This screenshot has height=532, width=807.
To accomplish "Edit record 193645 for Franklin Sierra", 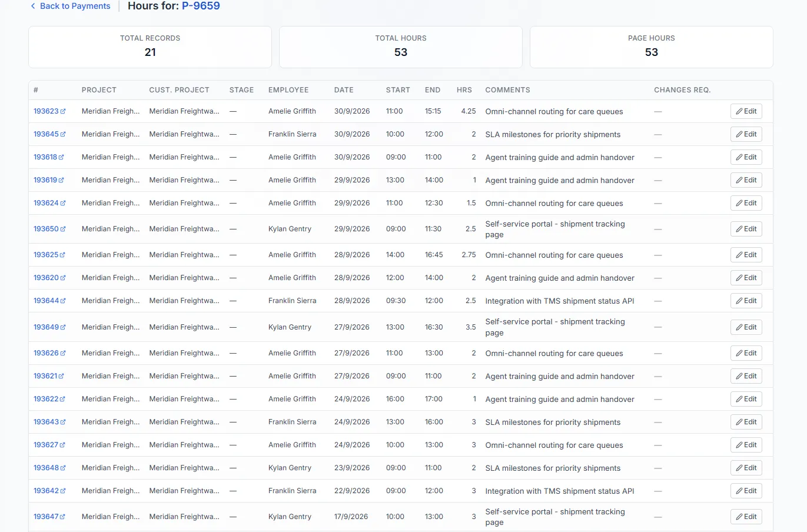I will tap(746, 134).
